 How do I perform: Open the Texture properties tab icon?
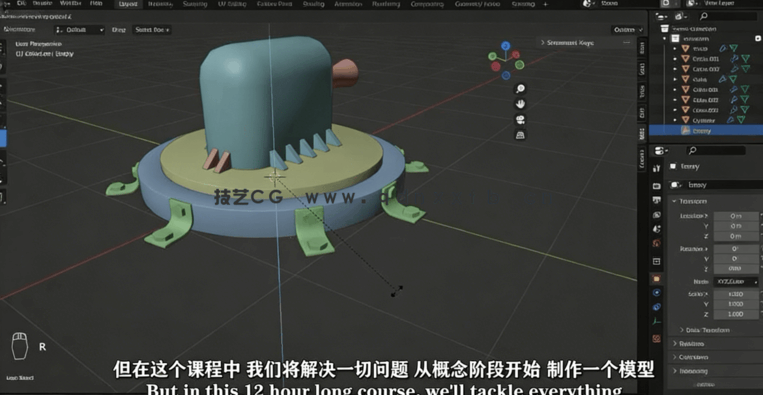[x=656, y=339]
